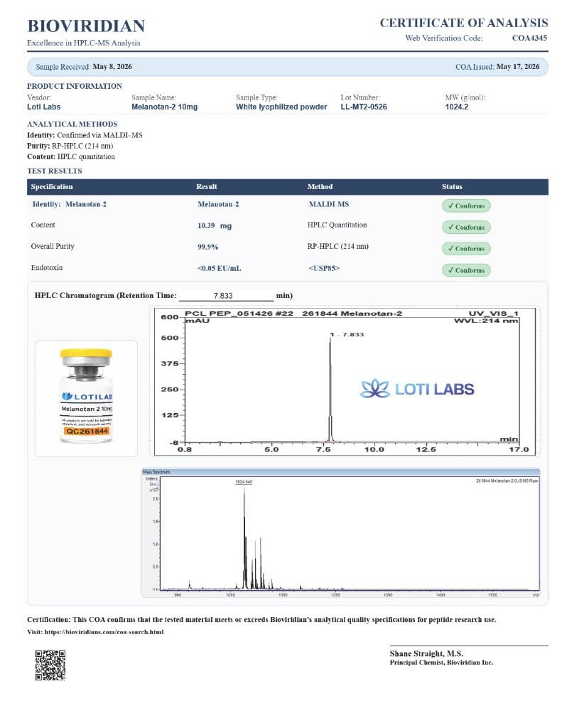Click molecular weight value 1024.2

457,107
